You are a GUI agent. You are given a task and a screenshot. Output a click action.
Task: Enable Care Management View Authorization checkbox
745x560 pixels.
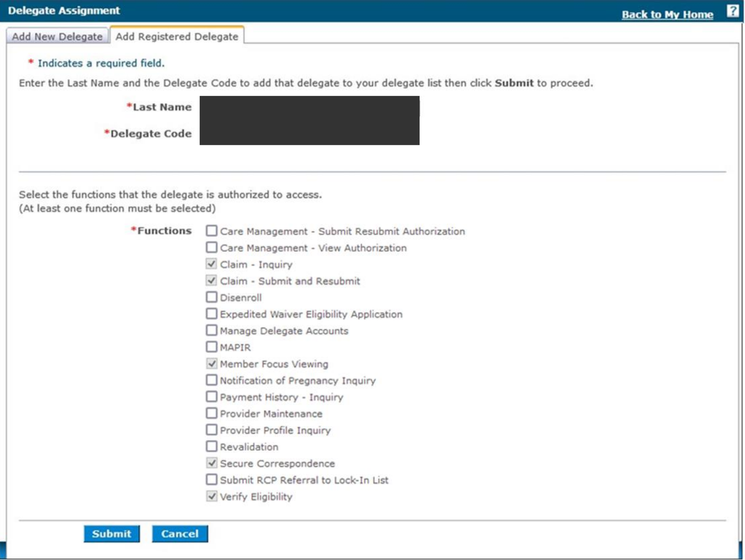coord(212,247)
